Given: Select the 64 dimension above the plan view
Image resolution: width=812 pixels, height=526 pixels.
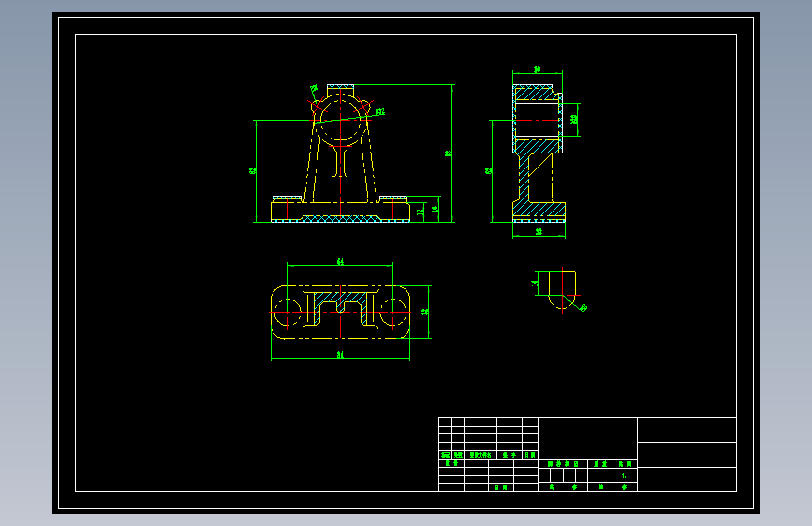Looking at the screenshot, I should [x=340, y=261].
